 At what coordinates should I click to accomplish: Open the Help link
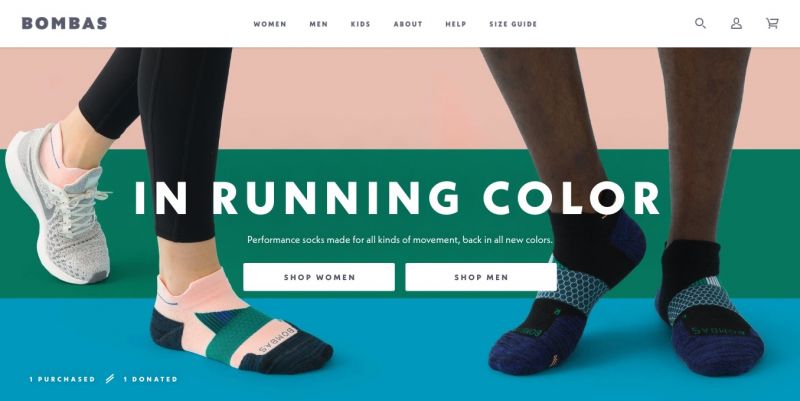pyautogui.click(x=456, y=24)
